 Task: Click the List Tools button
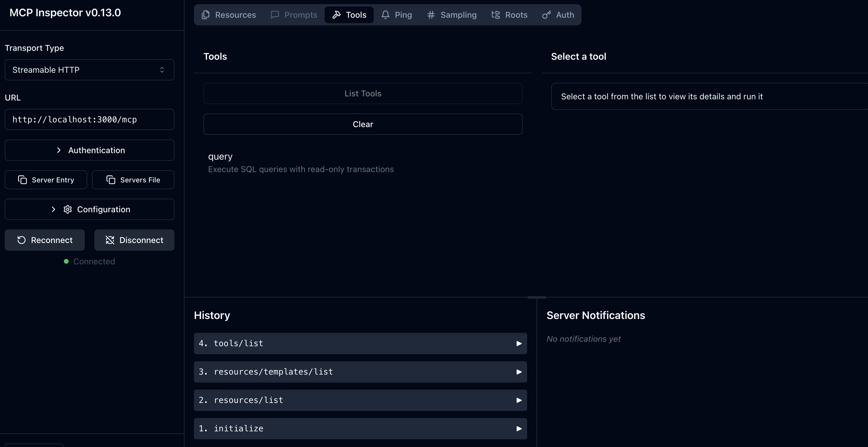(362, 93)
